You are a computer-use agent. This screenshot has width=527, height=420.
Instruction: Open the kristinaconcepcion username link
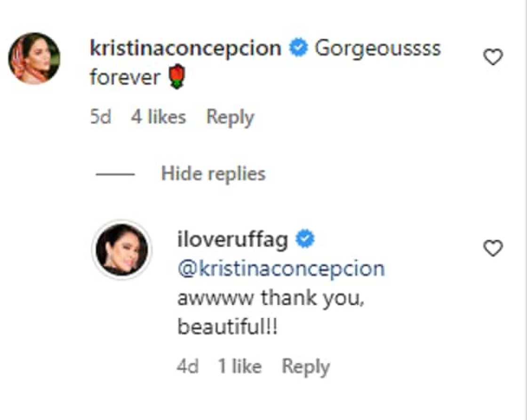coord(185,48)
